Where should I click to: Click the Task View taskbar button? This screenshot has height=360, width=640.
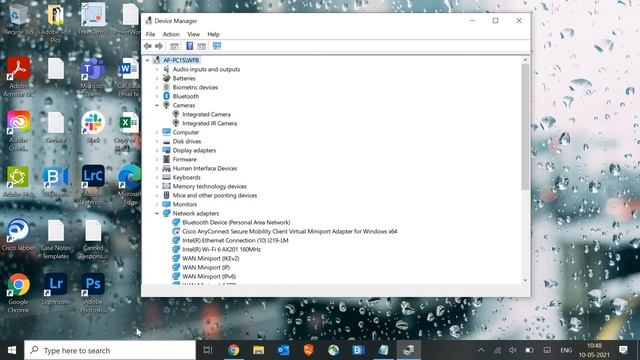(208, 350)
